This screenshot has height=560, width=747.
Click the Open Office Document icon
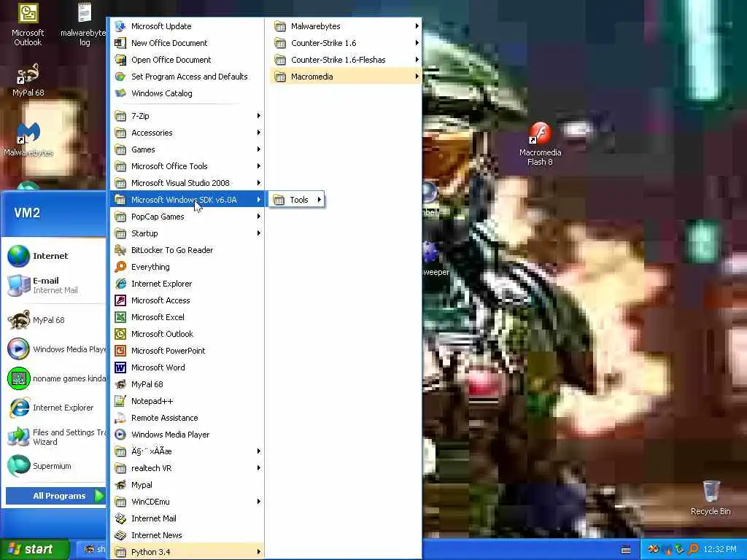(x=120, y=60)
